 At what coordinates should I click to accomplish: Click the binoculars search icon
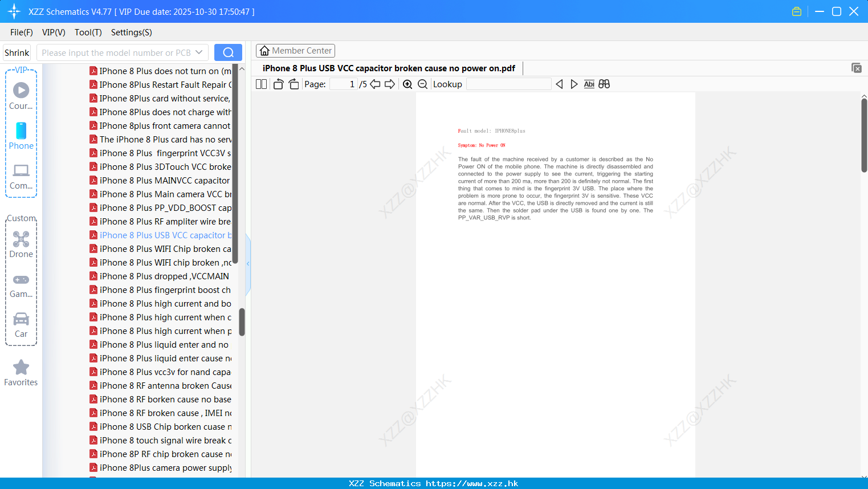pos(604,84)
